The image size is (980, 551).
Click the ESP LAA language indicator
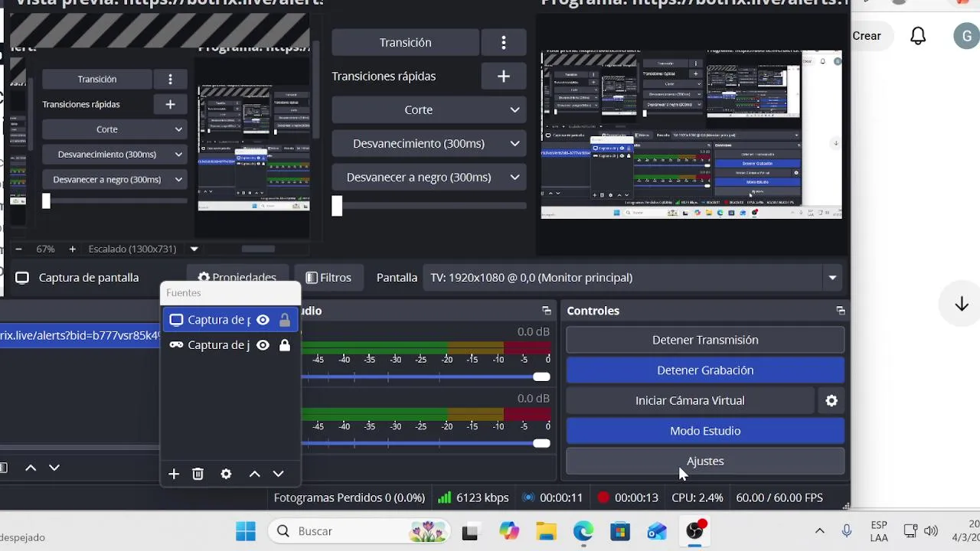pos(879,531)
